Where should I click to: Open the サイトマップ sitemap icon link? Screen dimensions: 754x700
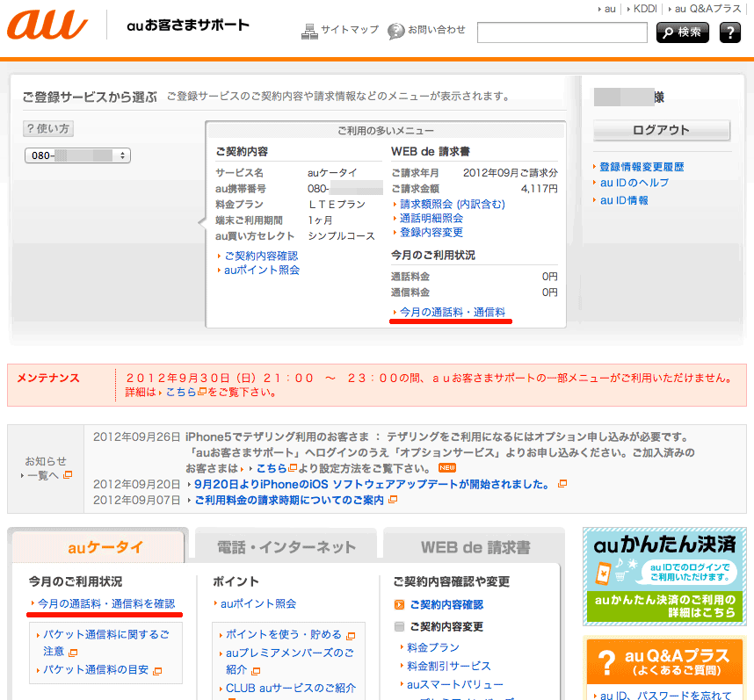(x=339, y=31)
